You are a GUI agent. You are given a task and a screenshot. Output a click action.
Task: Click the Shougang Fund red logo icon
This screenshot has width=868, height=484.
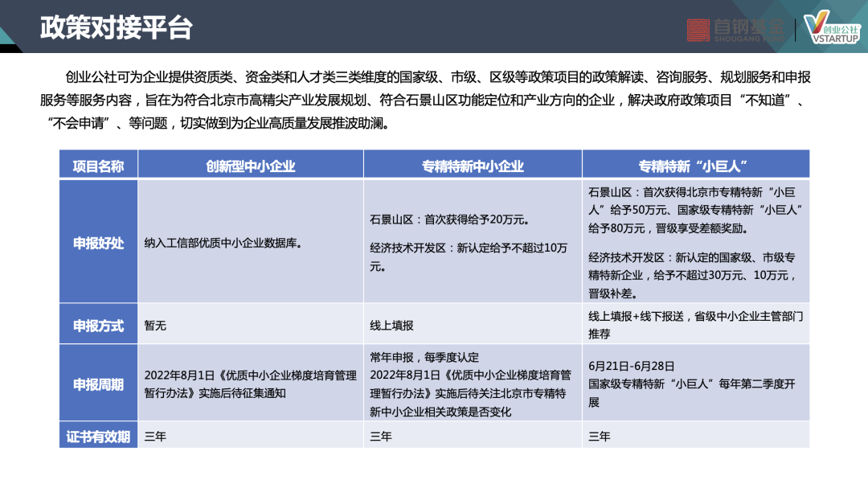698,30
